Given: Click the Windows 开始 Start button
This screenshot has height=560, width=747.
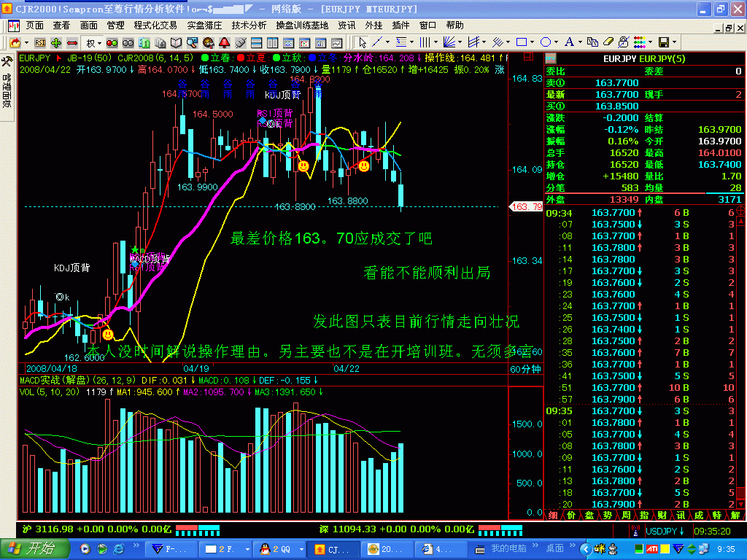Looking at the screenshot, I should tap(34, 549).
